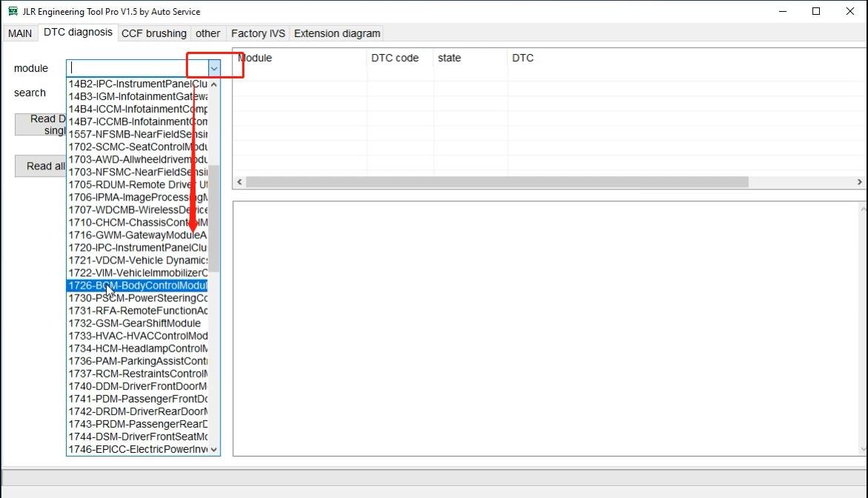Select 1740-DDM-DriverFrontDoor entry
Screen dimensions: 868x498
pos(137,386)
